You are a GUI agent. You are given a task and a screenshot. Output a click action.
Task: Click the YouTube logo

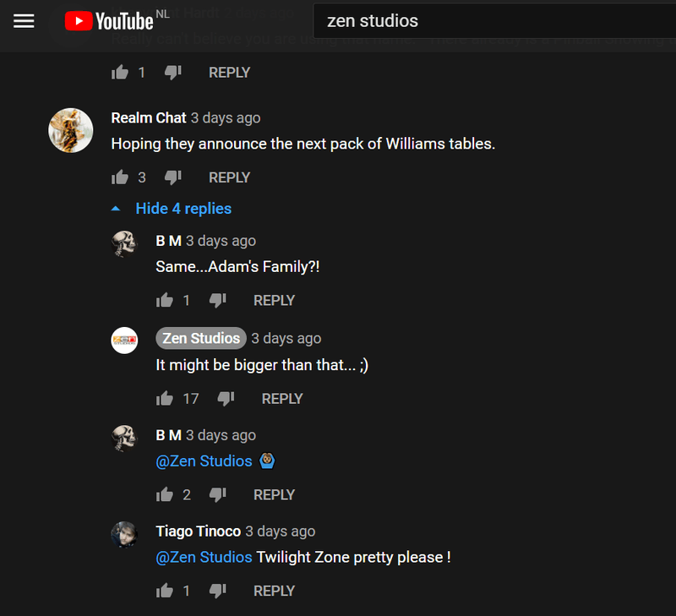point(108,21)
